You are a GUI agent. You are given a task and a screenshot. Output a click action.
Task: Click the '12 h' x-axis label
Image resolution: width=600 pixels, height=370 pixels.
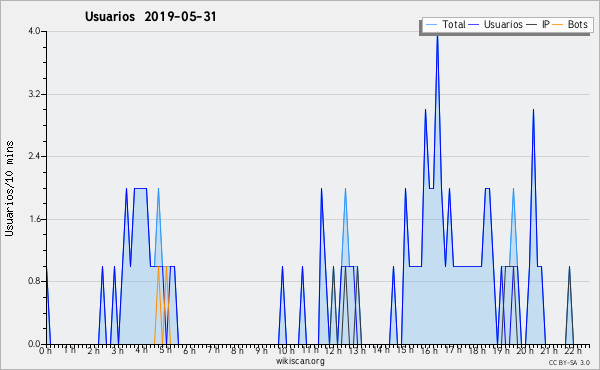[333, 350]
